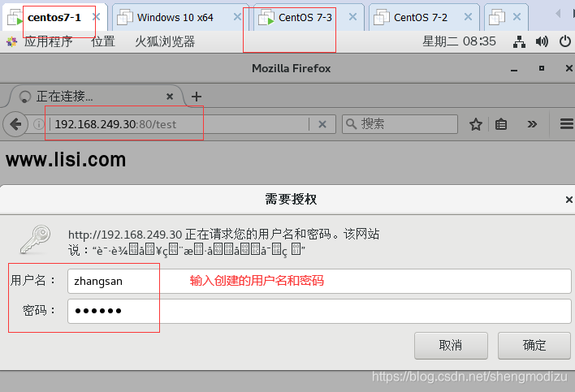Close the Windows 10 x64 VM tab

tap(237, 17)
